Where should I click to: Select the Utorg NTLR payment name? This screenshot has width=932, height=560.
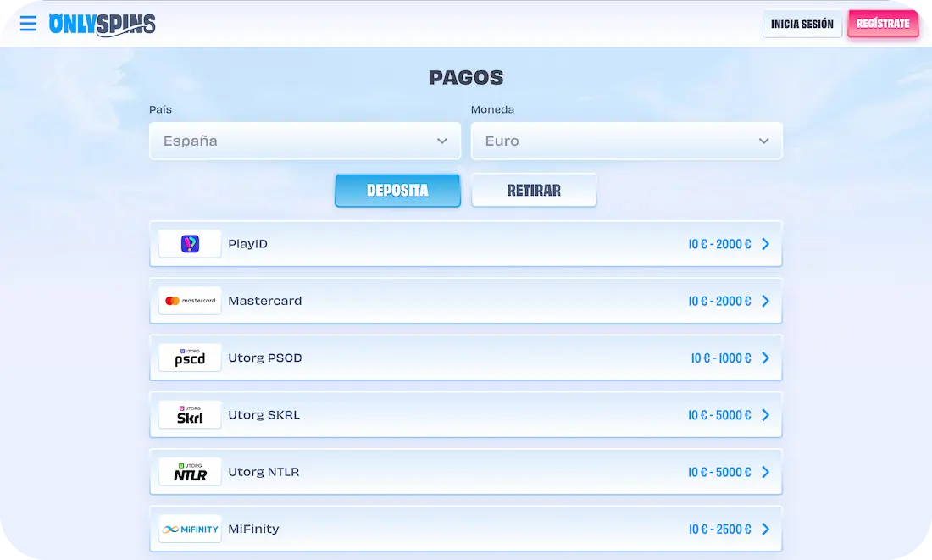pyautogui.click(x=264, y=472)
